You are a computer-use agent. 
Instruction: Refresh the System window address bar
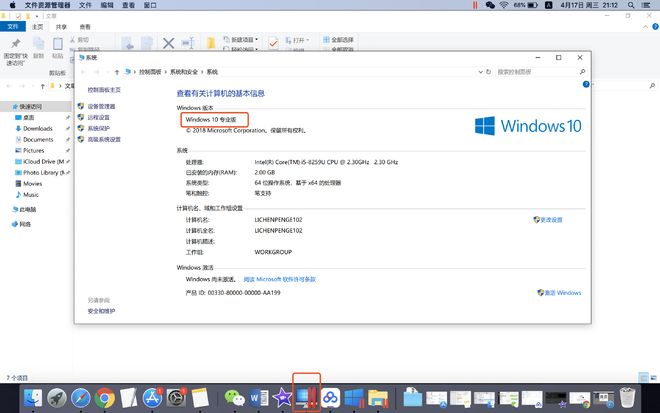tap(488, 72)
